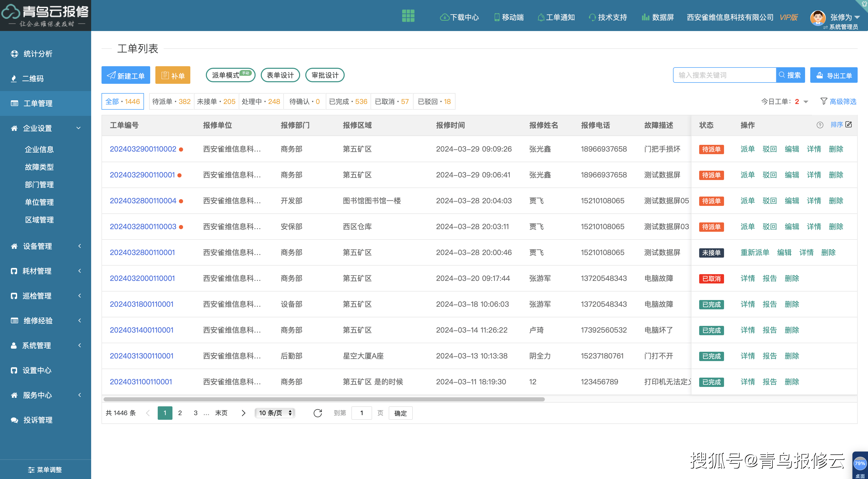Toggle 派单模式 dispatch mode
The image size is (868, 479).
(x=230, y=75)
